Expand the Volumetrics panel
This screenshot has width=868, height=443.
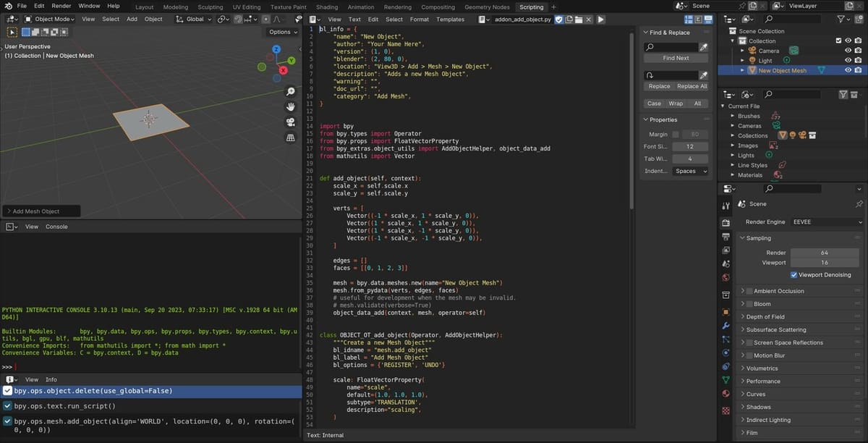762,368
